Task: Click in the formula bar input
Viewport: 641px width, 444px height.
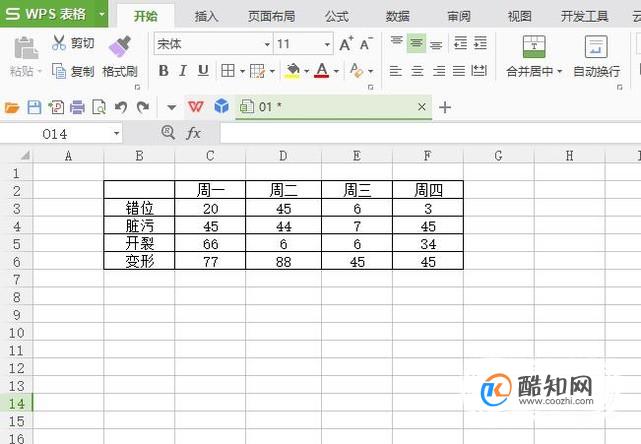Action: (430, 133)
